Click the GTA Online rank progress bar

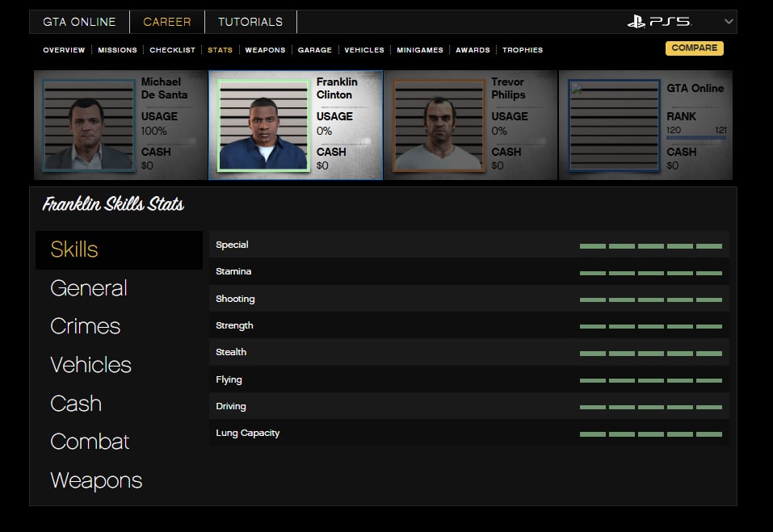(696, 138)
